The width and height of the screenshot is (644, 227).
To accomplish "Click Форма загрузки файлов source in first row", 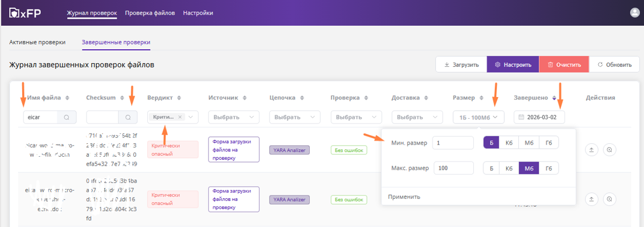I will coord(234,150).
